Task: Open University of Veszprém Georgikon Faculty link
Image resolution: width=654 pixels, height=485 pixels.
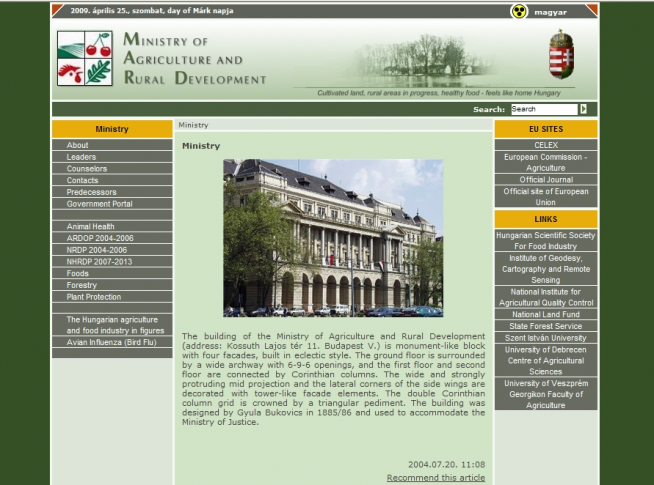Action: point(546,394)
